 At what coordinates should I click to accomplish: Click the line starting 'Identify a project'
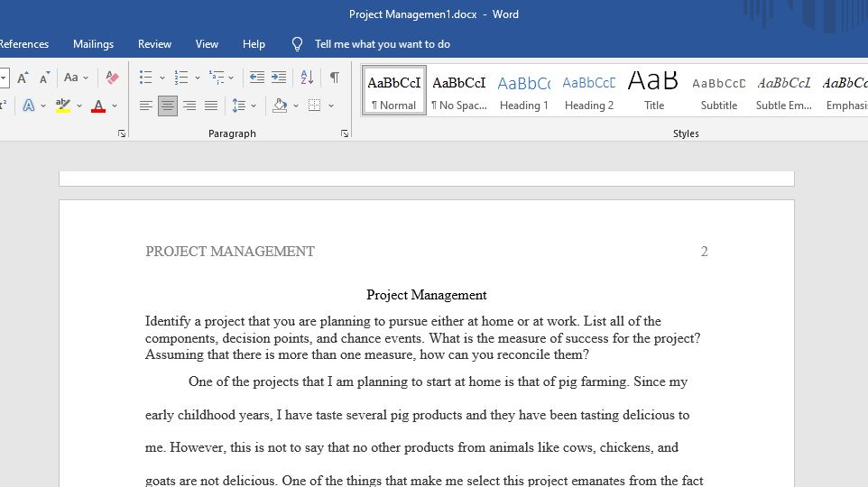[x=403, y=321]
